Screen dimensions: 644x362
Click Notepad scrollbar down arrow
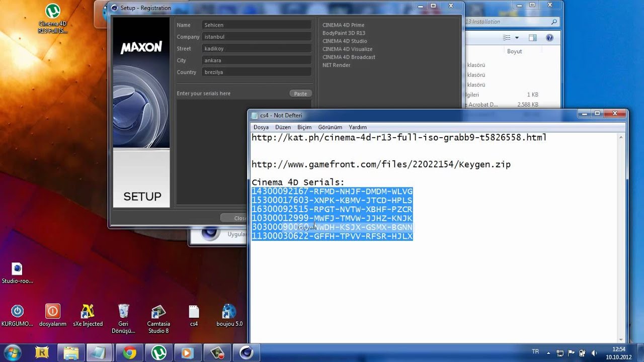621,339
